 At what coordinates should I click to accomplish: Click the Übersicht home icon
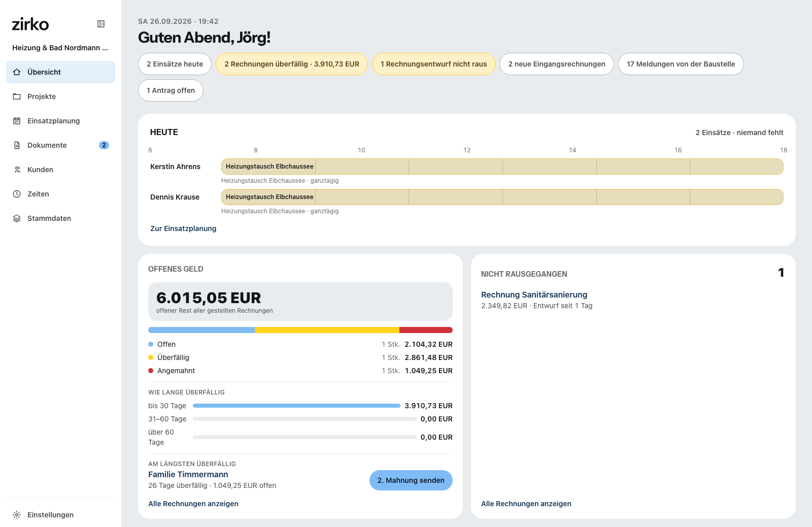point(17,72)
